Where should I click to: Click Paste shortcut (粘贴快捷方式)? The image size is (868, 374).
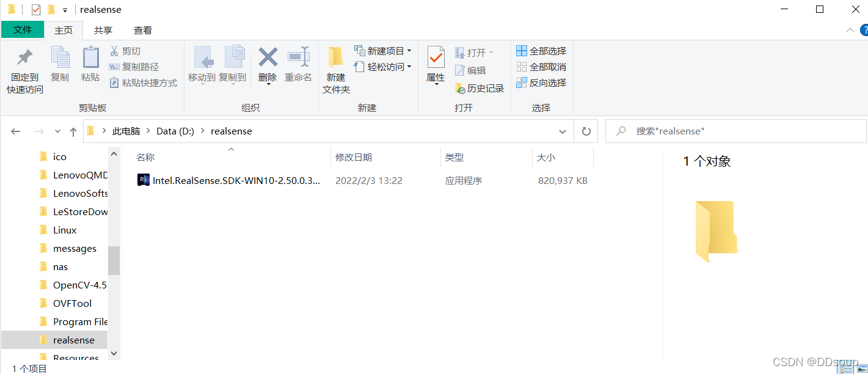click(x=143, y=82)
